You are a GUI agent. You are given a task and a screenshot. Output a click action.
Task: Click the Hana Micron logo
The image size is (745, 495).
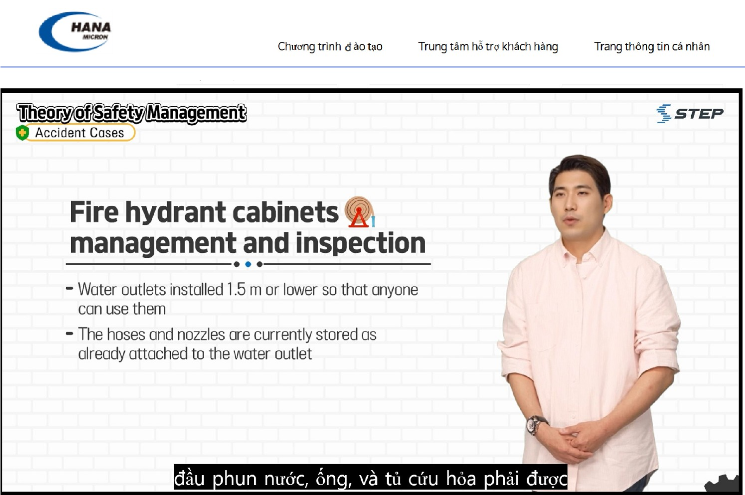click(x=77, y=31)
